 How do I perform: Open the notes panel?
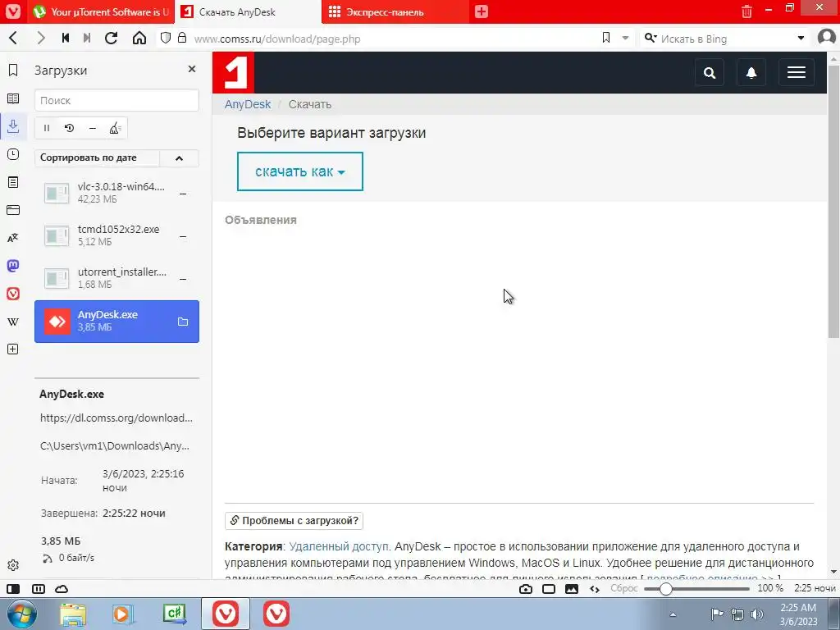tap(13, 182)
